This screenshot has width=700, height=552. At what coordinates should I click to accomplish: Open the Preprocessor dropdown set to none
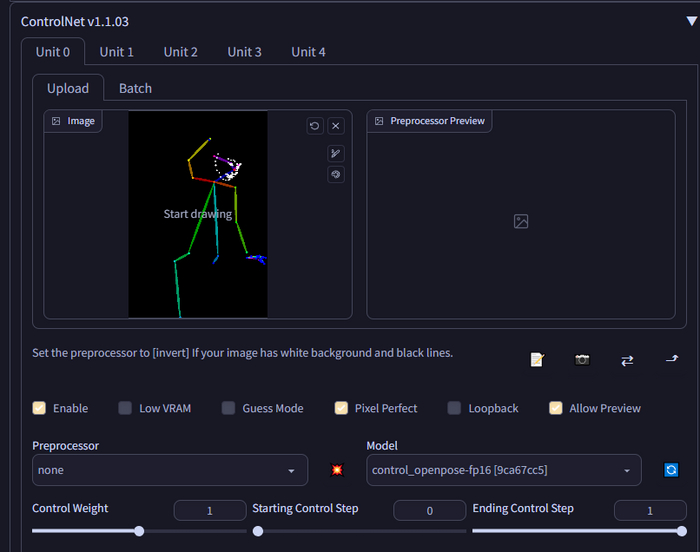click(170, 470)
